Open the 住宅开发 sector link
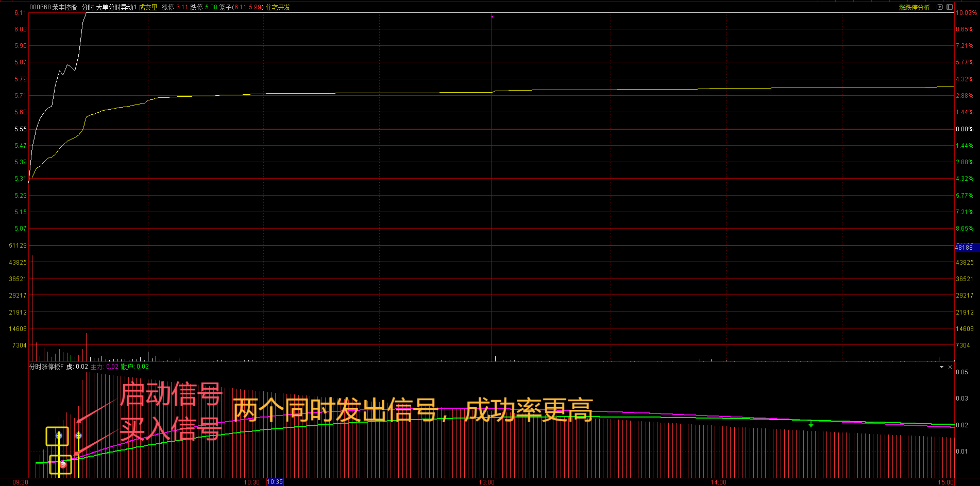 coord(278,7)
